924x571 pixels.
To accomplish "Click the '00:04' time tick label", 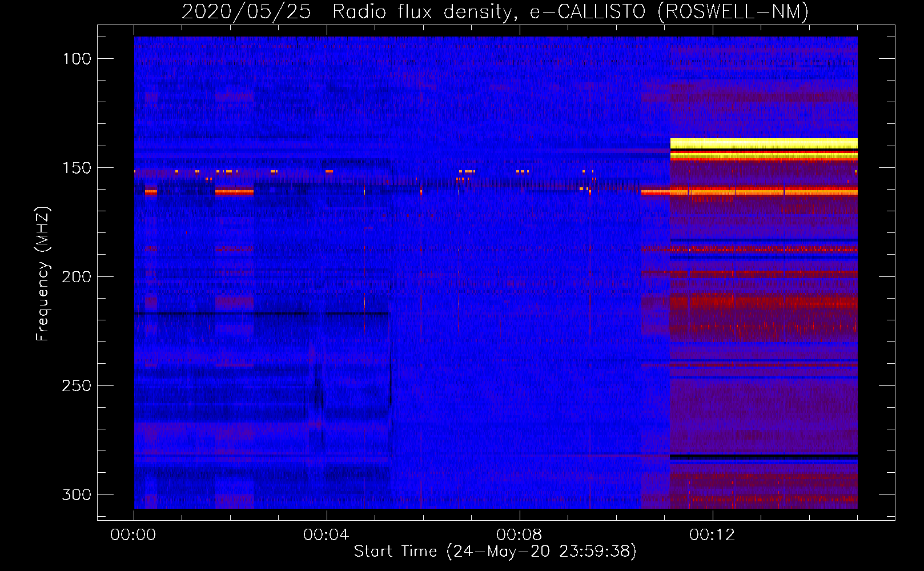I will 326,535.
